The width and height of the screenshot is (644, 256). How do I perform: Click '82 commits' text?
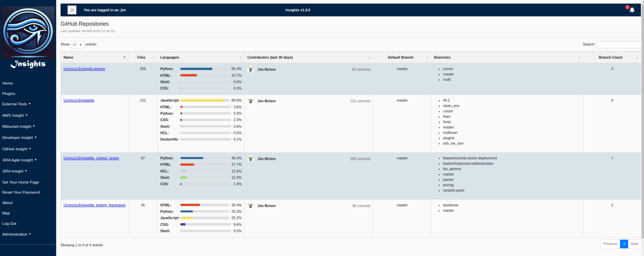(361, 69)
